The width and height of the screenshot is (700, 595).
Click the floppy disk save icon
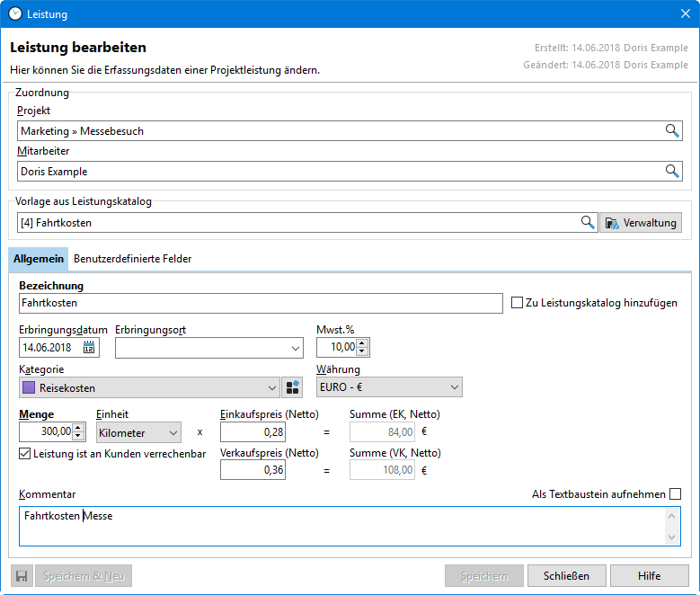(22, 576)
